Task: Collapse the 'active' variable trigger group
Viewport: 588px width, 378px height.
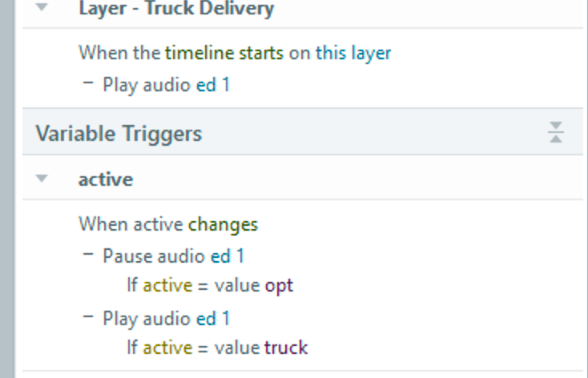Action: [42, 179]
